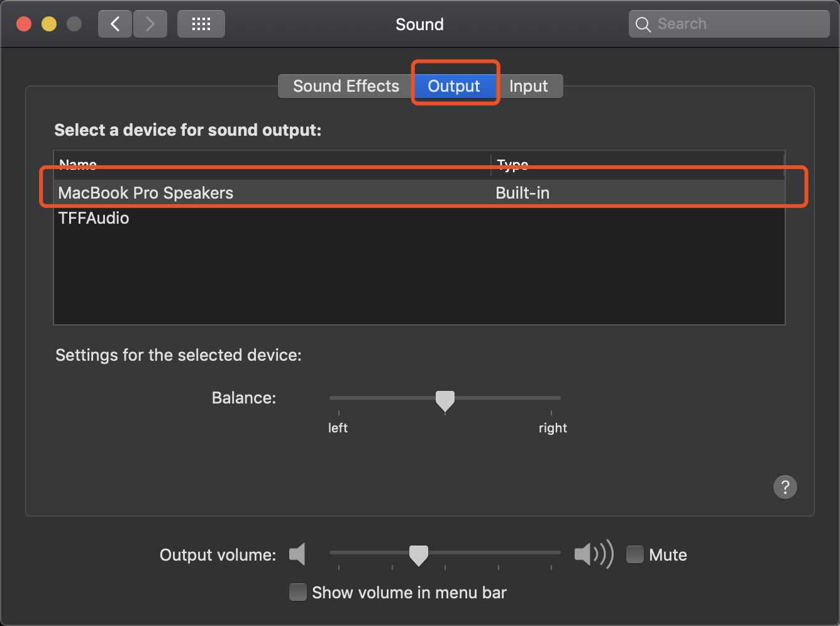Go back with the left chevron button
This screenshot has width=840, height=626.
point(115,25)
